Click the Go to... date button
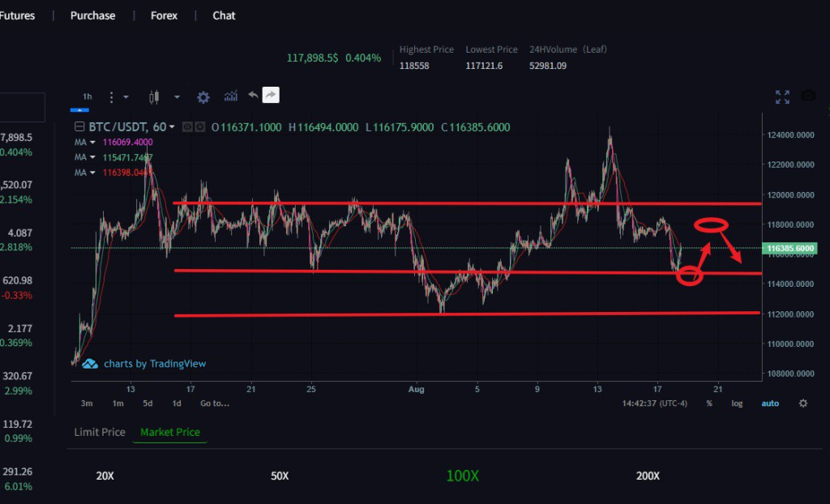 [215, 403]
